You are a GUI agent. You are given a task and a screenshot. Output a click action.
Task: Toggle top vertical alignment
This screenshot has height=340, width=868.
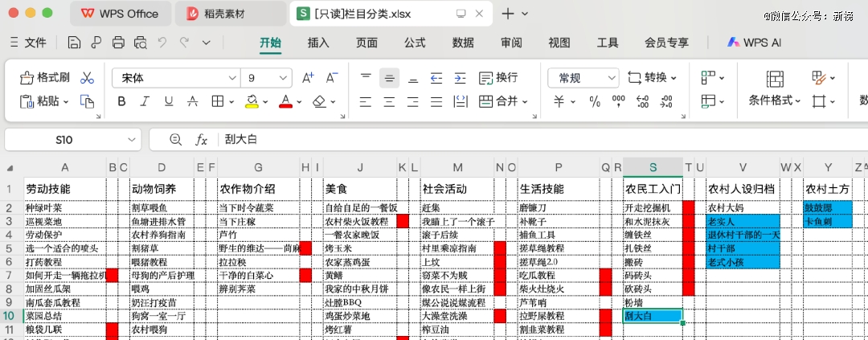(366, 78)
